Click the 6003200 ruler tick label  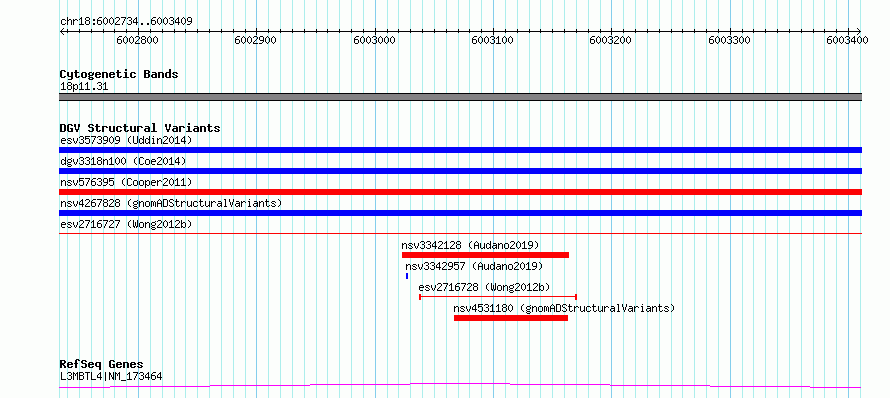(x=611, y=40)
